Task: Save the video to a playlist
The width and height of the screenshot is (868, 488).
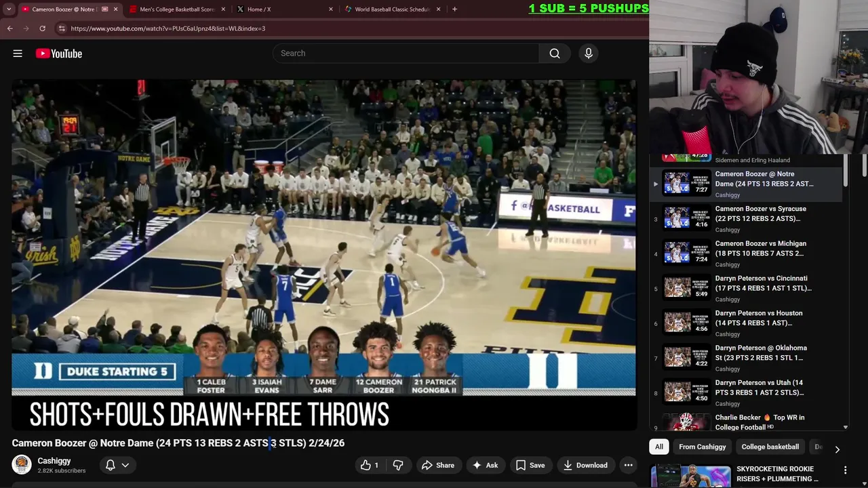Action: pyautogui.click(x=530, y=465)
